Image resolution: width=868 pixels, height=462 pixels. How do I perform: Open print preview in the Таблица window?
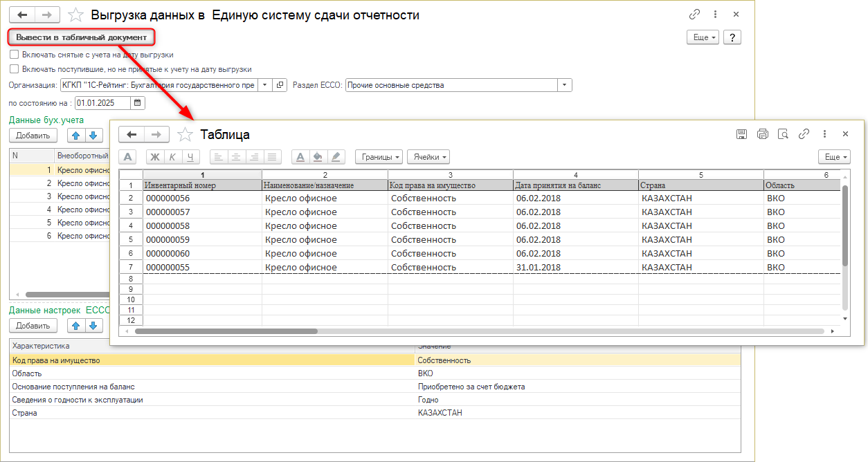[x=784, y=134]
